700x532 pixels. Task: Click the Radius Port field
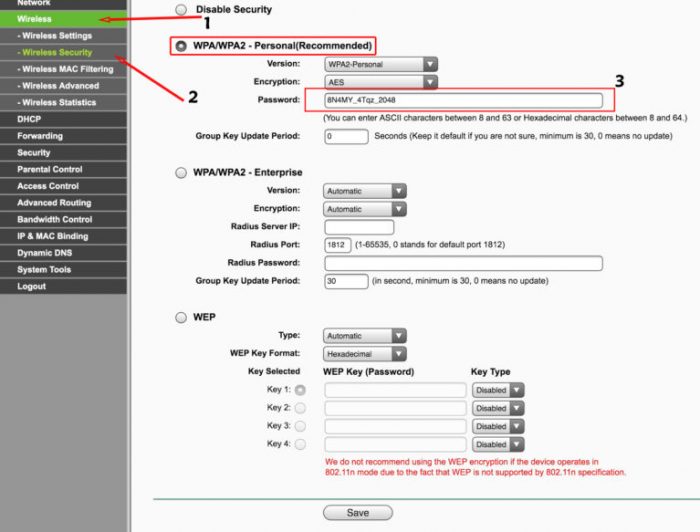coord(338,245)
